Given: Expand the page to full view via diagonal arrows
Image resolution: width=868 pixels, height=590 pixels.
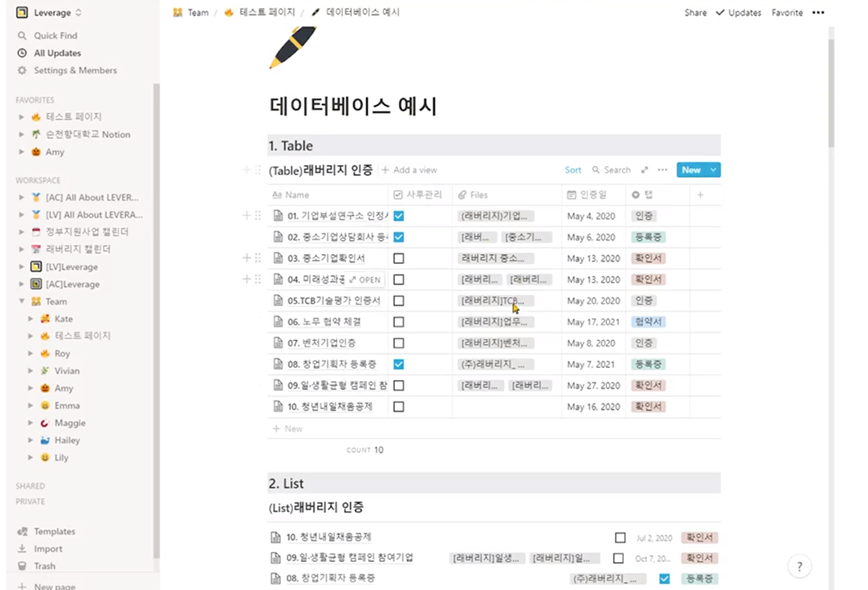Looking at the screenshot, I should tap(644, 170).
